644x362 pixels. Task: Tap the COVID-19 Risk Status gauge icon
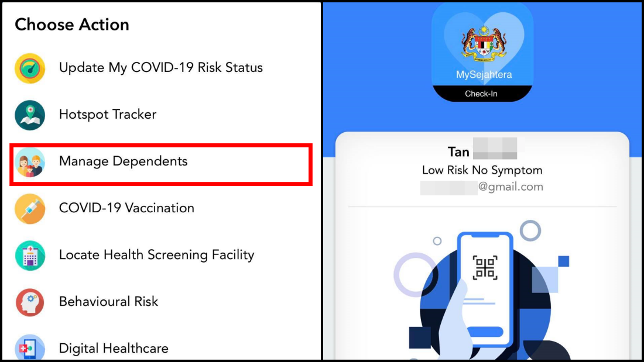point(30,68)
